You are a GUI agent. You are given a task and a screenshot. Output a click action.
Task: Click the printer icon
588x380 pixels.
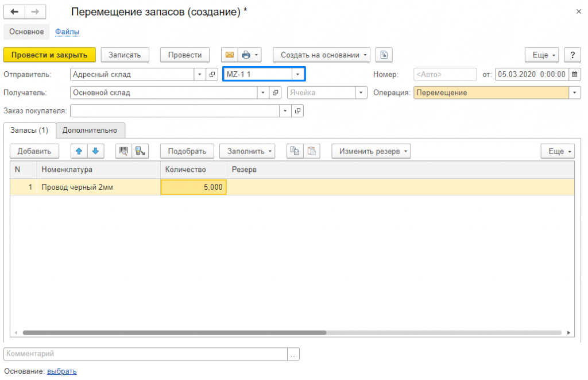[x=246, y=55]
